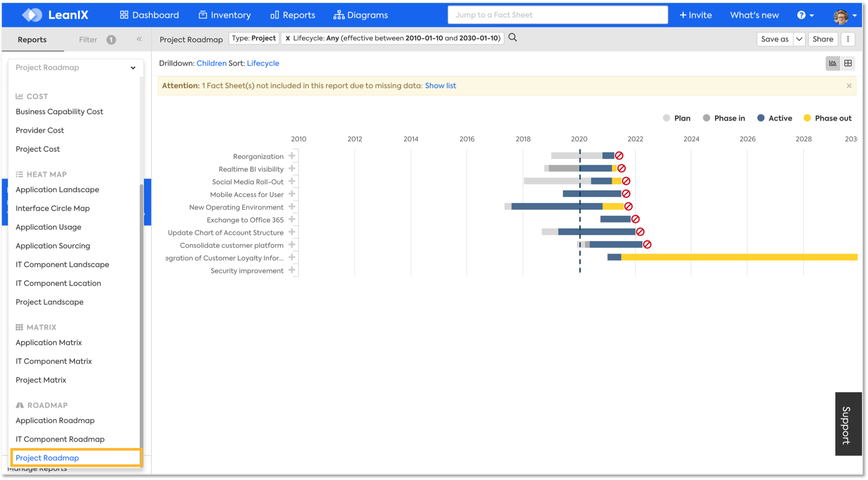Click the Jump to a Fact Sheet field
The image size is (868, 480).
[x=557, y=15]
